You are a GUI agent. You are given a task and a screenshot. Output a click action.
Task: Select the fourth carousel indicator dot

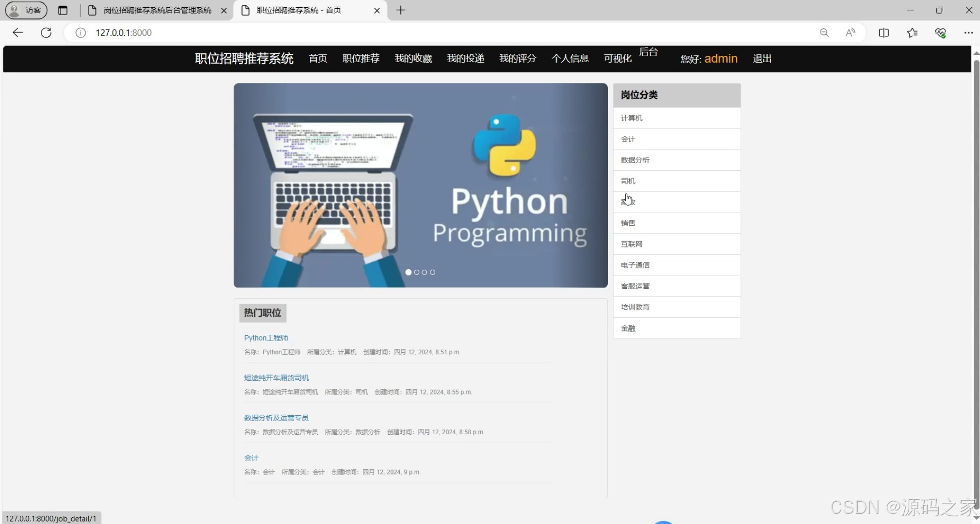433,272
